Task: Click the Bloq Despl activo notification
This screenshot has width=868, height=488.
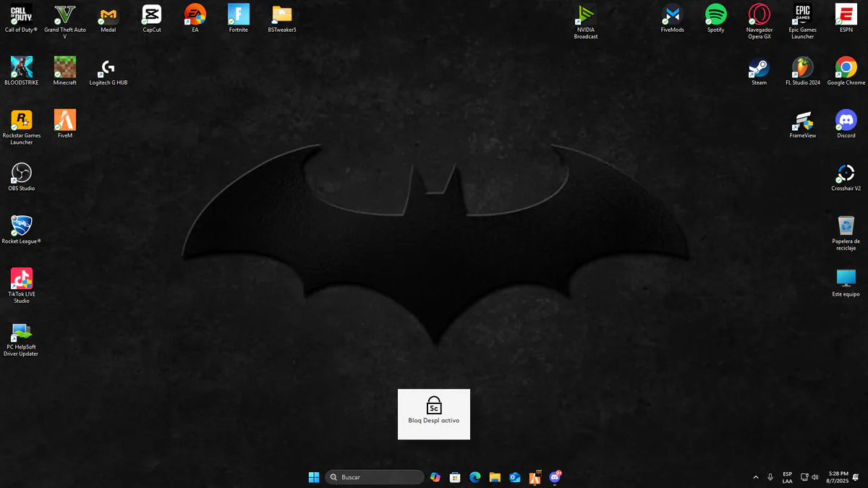Action: click(x=434, y=414)
